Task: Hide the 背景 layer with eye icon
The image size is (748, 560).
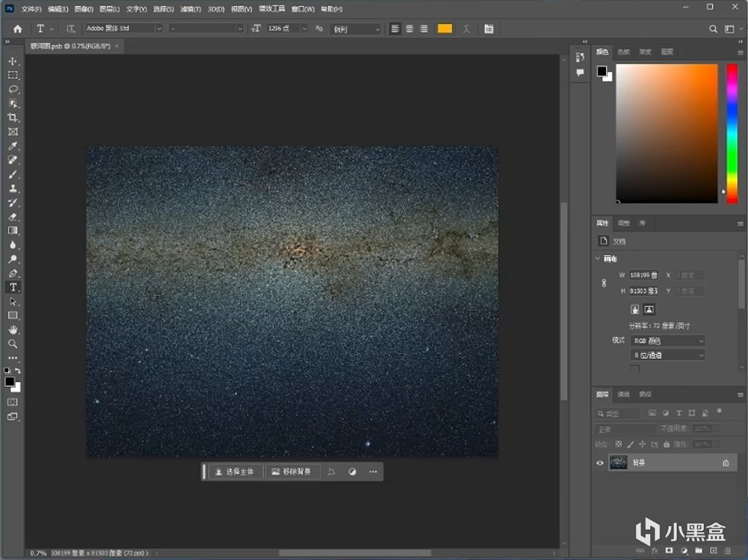Action: pos(600,463)
